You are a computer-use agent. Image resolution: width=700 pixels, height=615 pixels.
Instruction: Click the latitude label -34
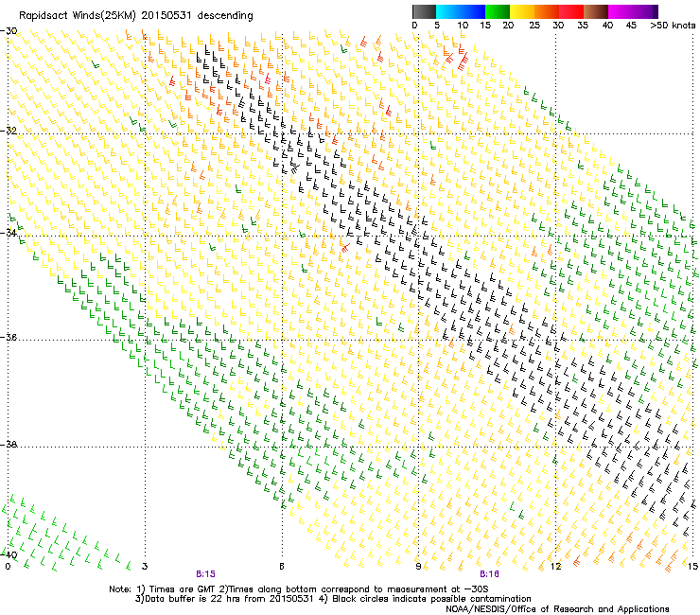(9, 233)
